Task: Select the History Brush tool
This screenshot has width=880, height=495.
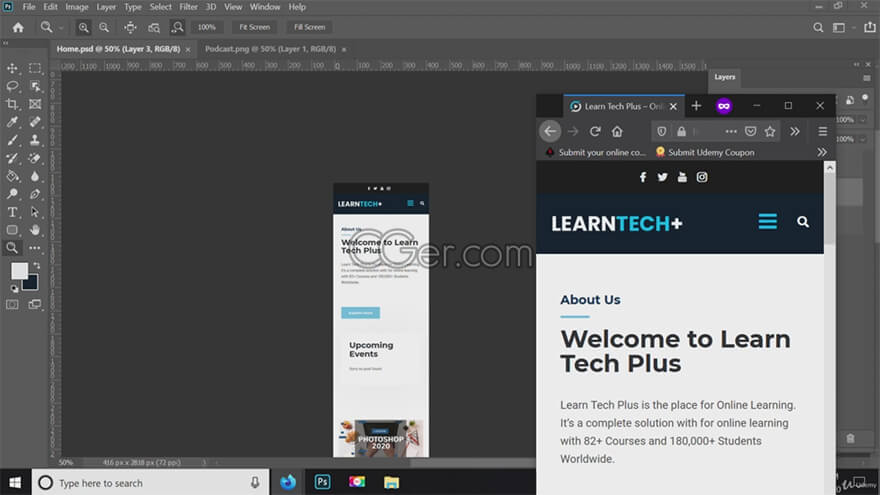Action: click(x=12, y=158)
